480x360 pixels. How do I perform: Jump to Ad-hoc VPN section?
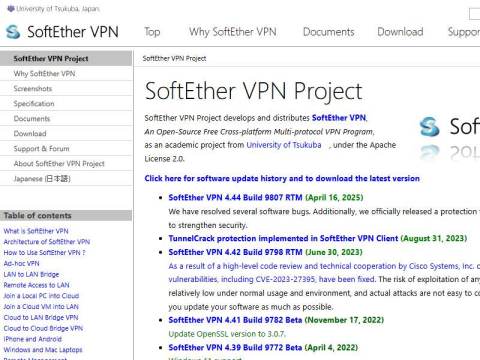[21, 263]
